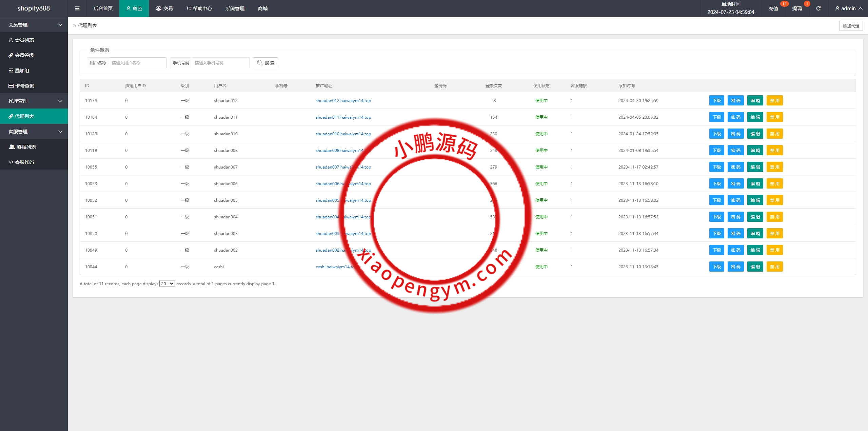This screenshot has width=868, height=431.
Task: Click the 添加代理 button
Action: click(851, 26)
